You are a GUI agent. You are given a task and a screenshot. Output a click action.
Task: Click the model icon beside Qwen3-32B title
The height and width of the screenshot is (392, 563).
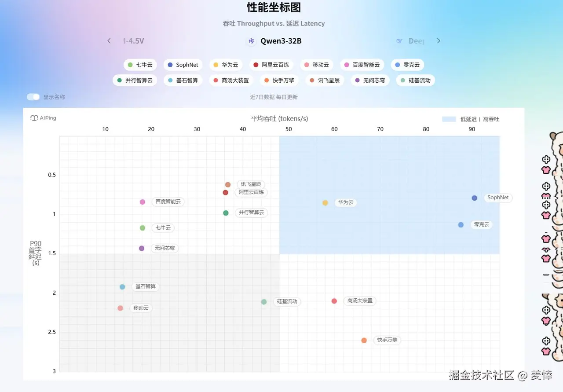point(251,41)
